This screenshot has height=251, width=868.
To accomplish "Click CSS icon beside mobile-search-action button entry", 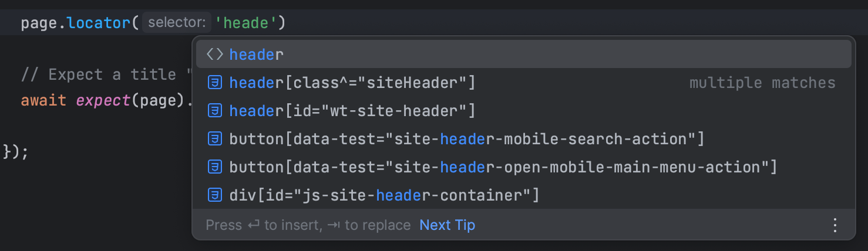I will click(215, 139).
